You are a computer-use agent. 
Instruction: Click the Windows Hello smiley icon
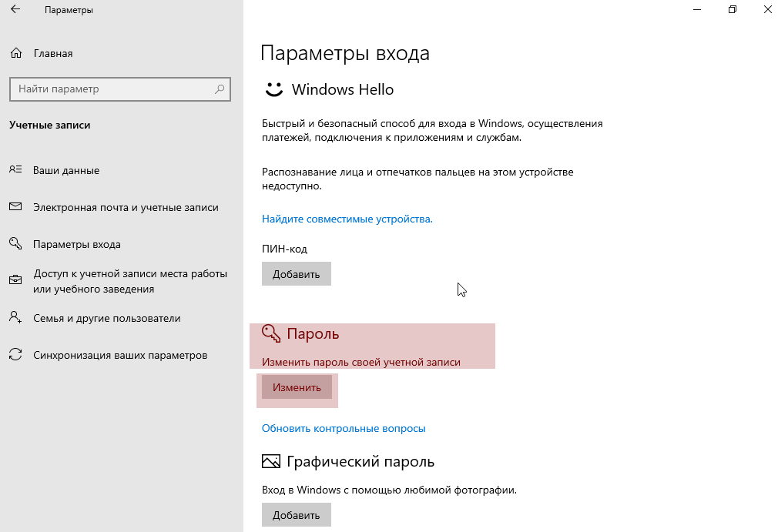tap(273, 89)
